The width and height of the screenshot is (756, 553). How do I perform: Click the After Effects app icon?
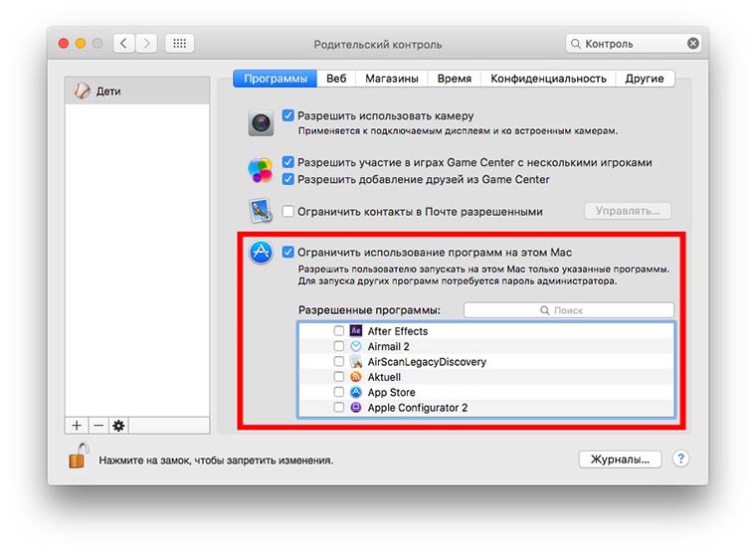click(356, 331)
